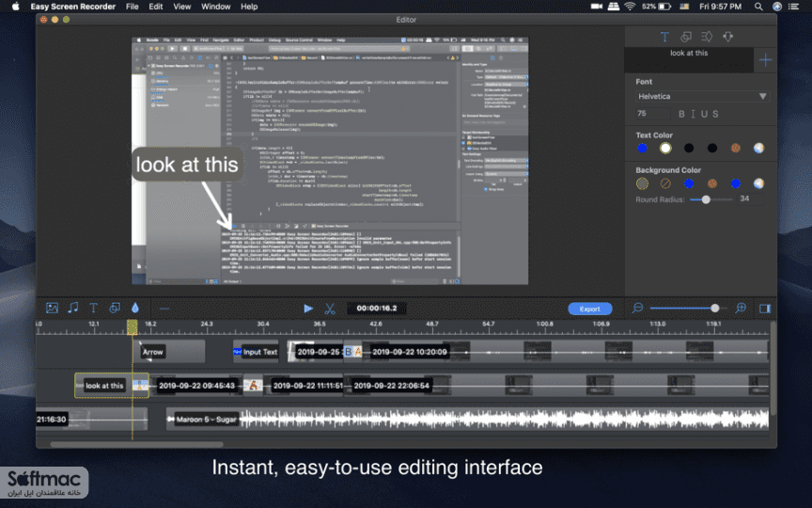Click the yellow playhead marker on ruler
Image resolution: width=812 pixels, height=508 pixels.
click(133, 327)
